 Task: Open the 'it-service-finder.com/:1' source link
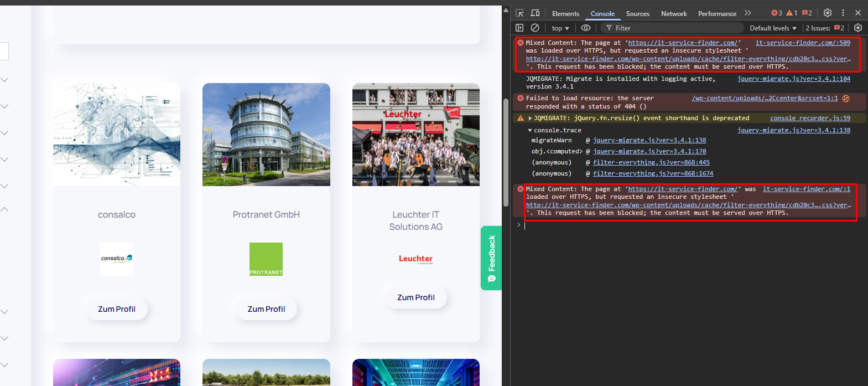(x=807, y=189)
